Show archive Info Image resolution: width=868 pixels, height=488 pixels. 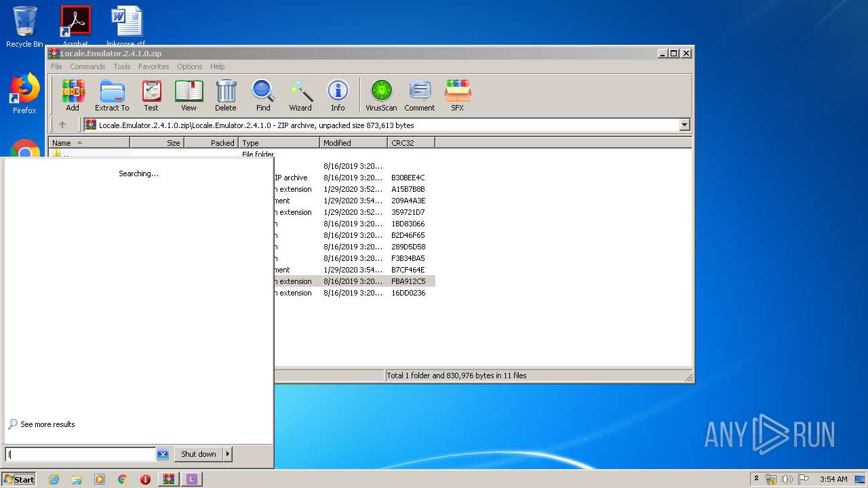pyautogui.click(x=338, y=96)
